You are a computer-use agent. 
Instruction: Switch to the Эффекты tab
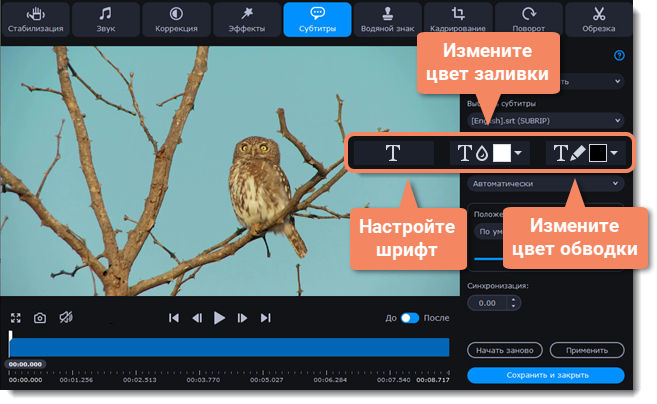pos(246,20)
